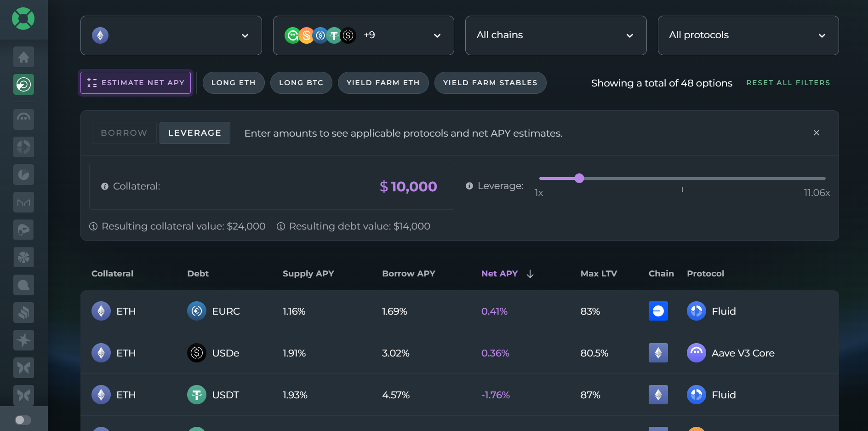Toggle the Yield Farm Stables filter chip
868x431 pixels.
click(491, 83)
